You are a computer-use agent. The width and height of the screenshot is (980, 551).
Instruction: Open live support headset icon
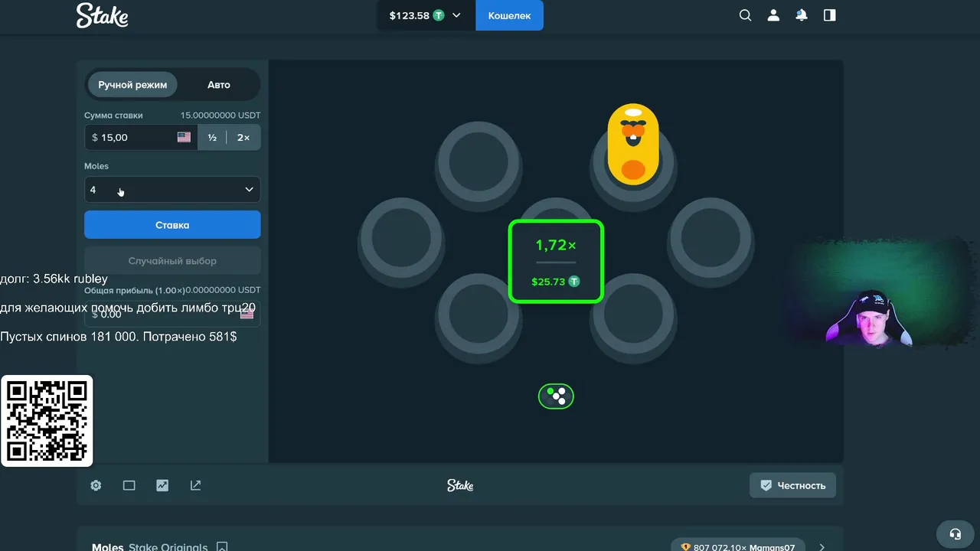tap(955, 534)
